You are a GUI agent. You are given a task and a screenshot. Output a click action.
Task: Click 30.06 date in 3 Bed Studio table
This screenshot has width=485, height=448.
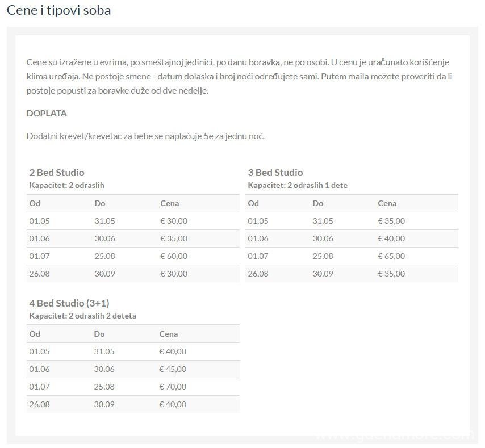click(323, 238)
